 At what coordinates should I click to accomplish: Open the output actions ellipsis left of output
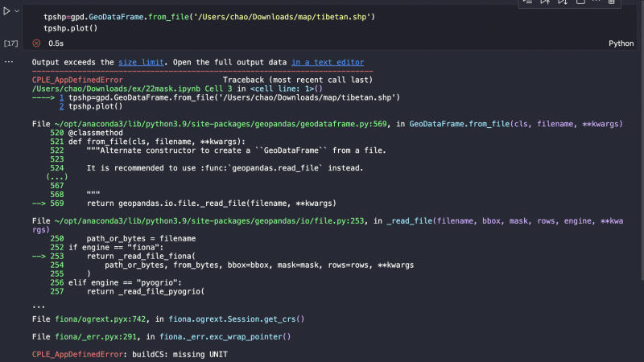[10, 62]
